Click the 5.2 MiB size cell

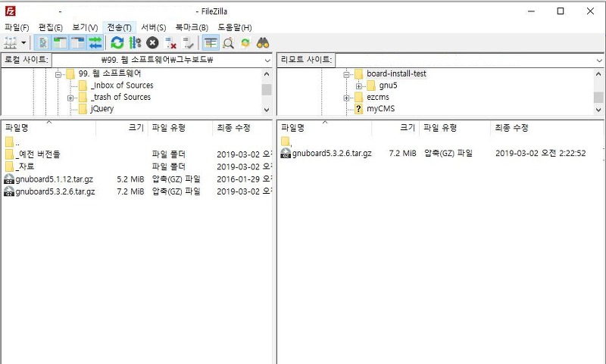[x=130, y=179]
